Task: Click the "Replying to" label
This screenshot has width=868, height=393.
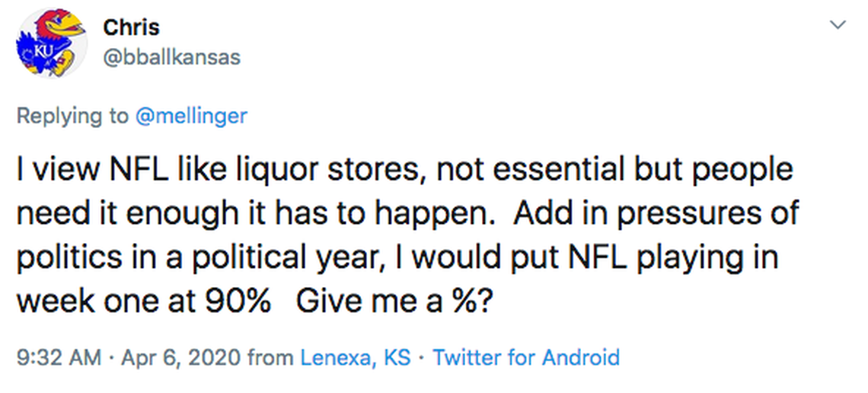Action: 72,116
